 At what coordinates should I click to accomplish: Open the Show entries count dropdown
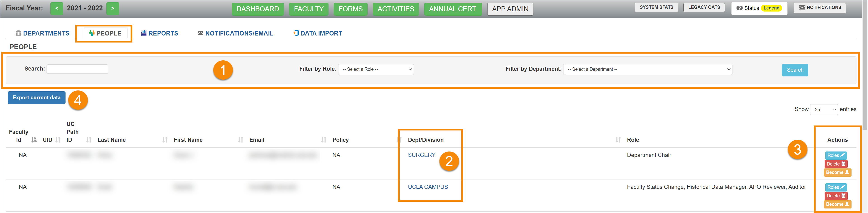click(x=824, y=109)
